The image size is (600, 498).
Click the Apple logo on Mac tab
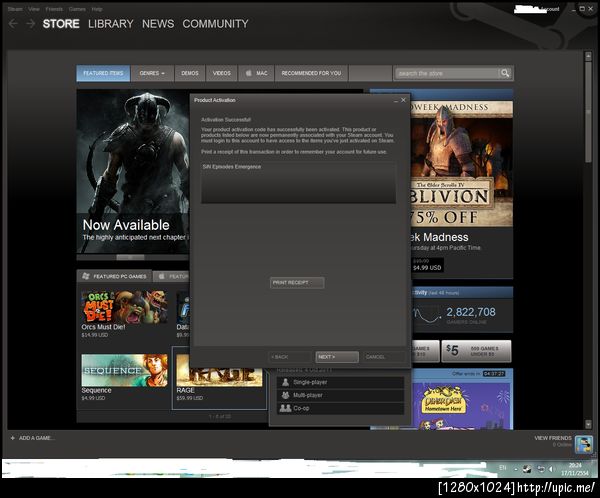point(249,73)
